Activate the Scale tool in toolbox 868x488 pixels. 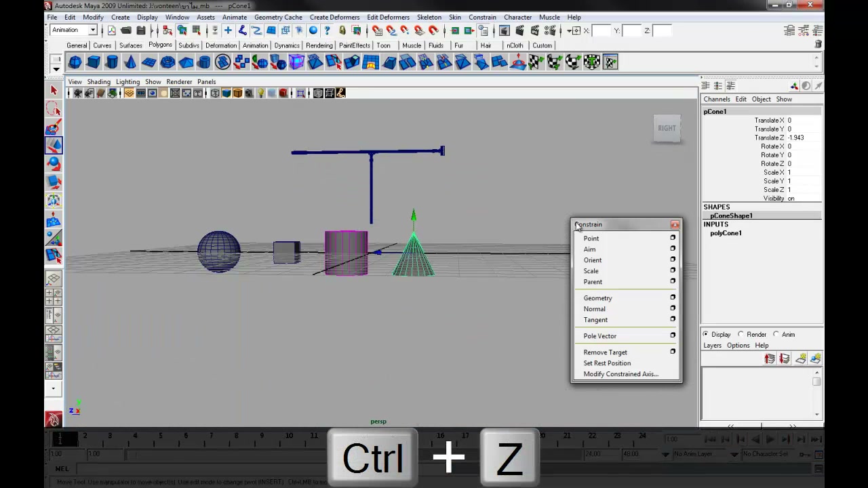(54, 182)
